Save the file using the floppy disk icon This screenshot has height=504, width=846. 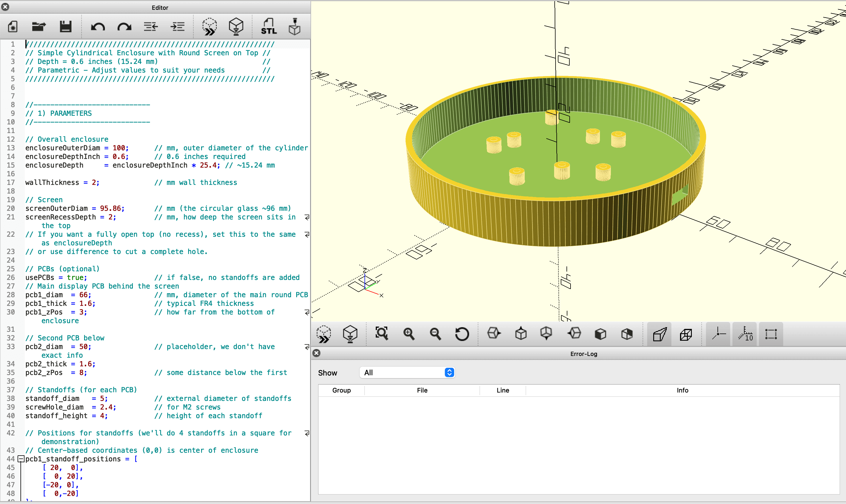click(65, 26)
